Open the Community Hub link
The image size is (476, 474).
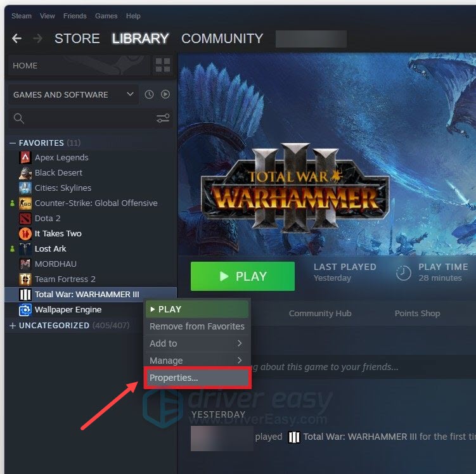320,314
